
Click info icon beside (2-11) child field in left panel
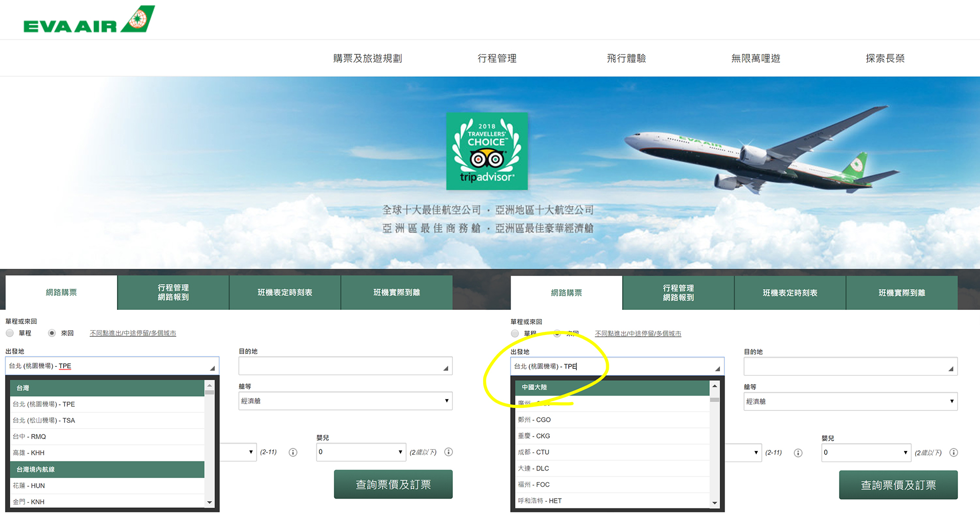pyautogui.click(x=293, y=452)
